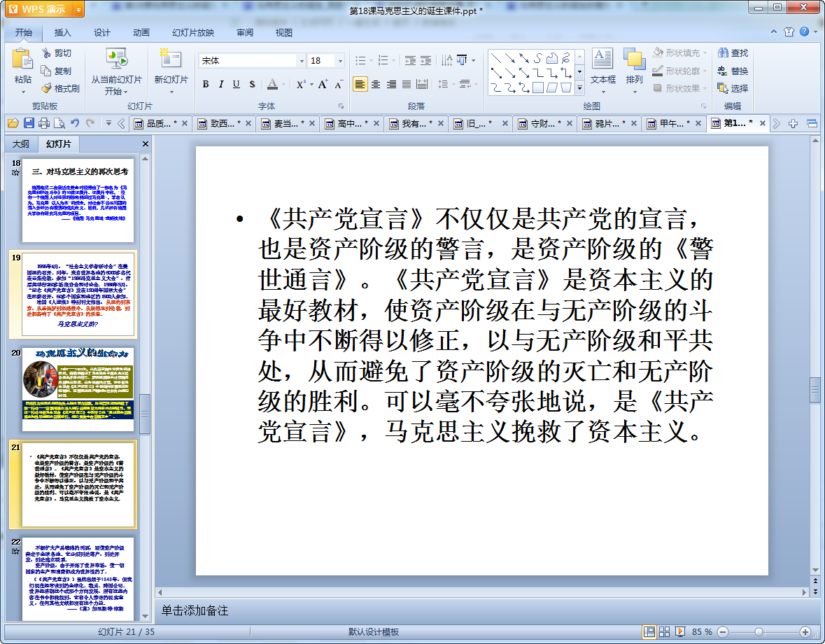Viewport: 825px width, 644px height.
Task: Click the Print Preview icon
Action: coord(59,123)
